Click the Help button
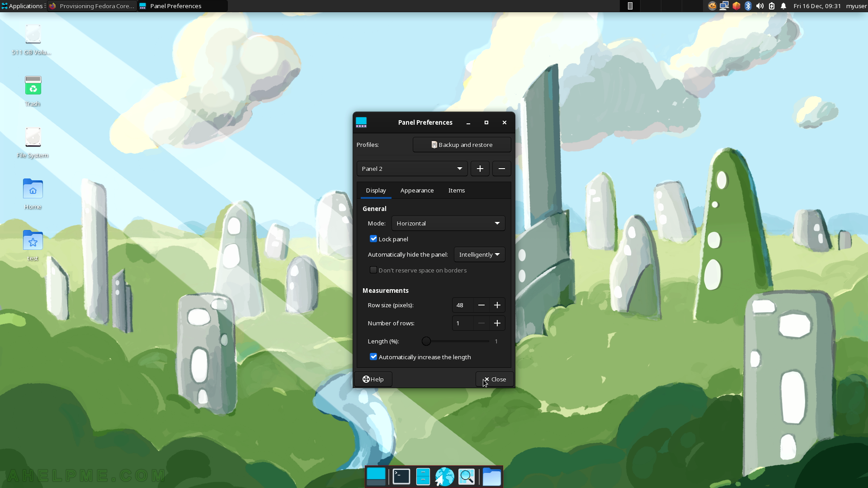This screenshot has width=868, height=488. pos(373,379)
